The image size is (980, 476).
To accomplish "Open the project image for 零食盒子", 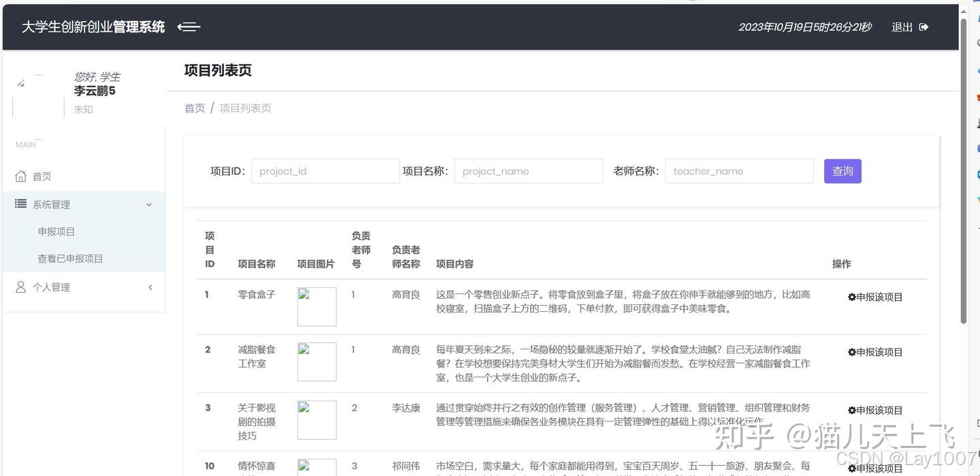I will (317, 306).
